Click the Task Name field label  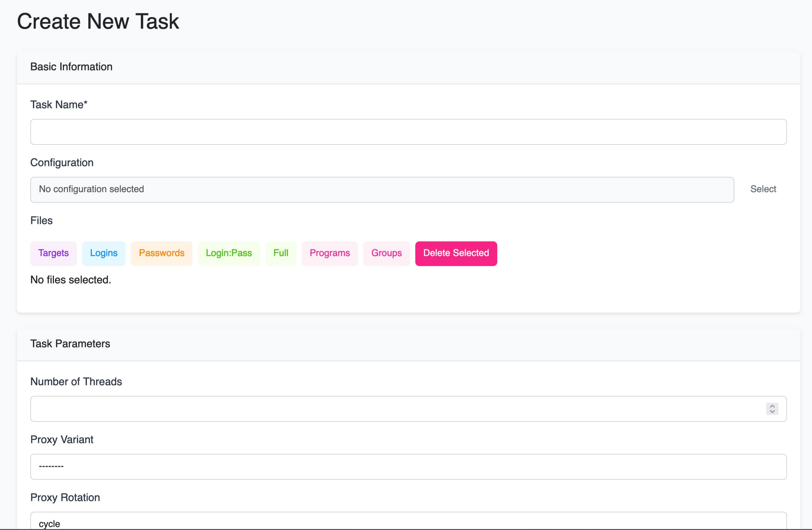[x=59, y=105]
